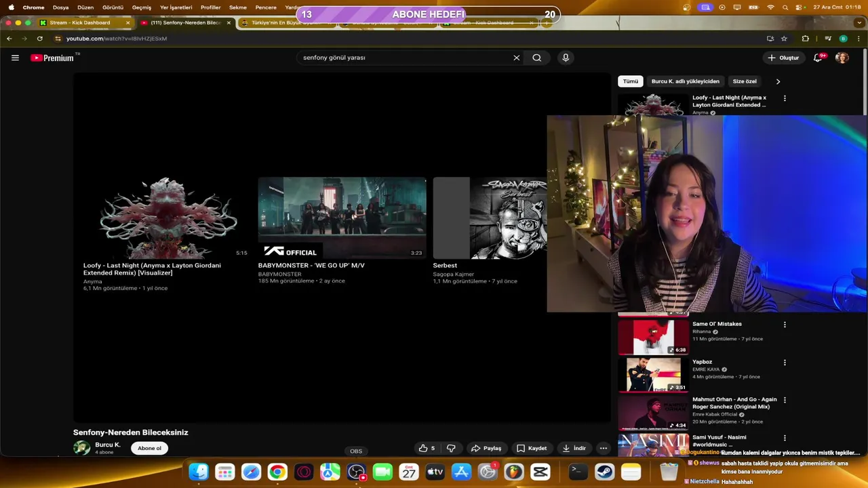868x488 pixels.
Task: Click the YouTube Premium logo
Action: click(52, 58)
